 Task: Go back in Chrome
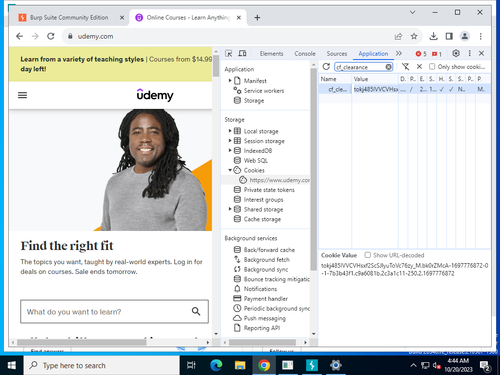tap(20, 36)
